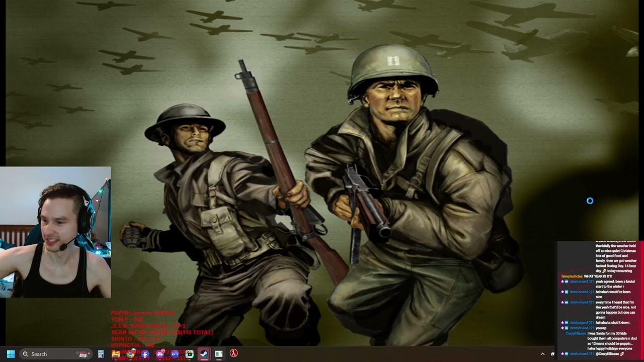Click the 'WHAT YEAR IS IT?!' chat message
Screen dimensions: 644x362
pyautogui.click(x=598, y=277)
